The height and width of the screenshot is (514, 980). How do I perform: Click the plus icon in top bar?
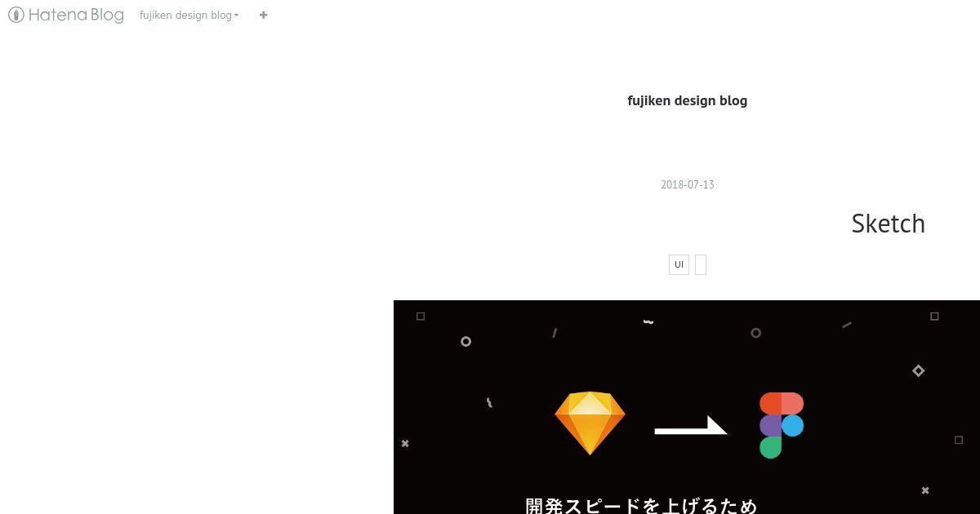pyautogui.click(x=263, y=15)
